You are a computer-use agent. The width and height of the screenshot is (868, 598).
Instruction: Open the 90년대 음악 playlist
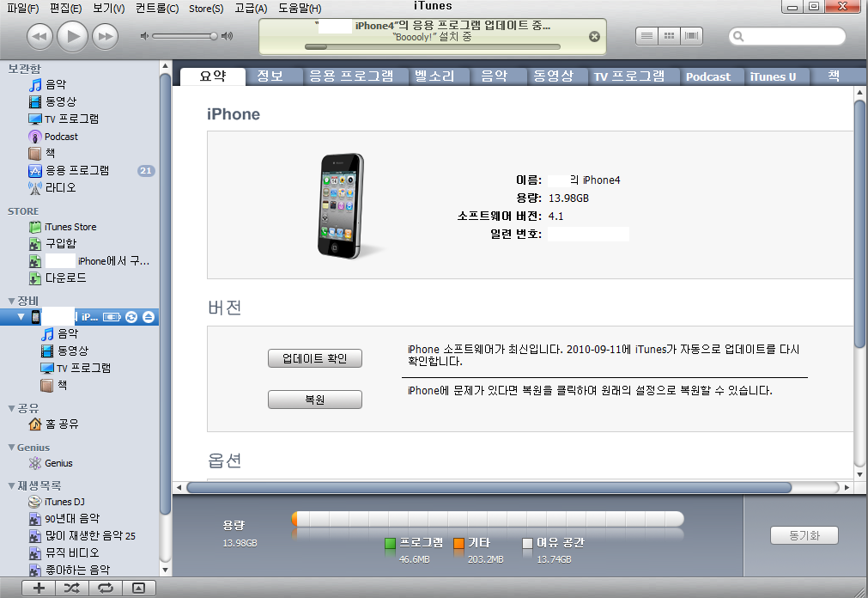point(64,519)
